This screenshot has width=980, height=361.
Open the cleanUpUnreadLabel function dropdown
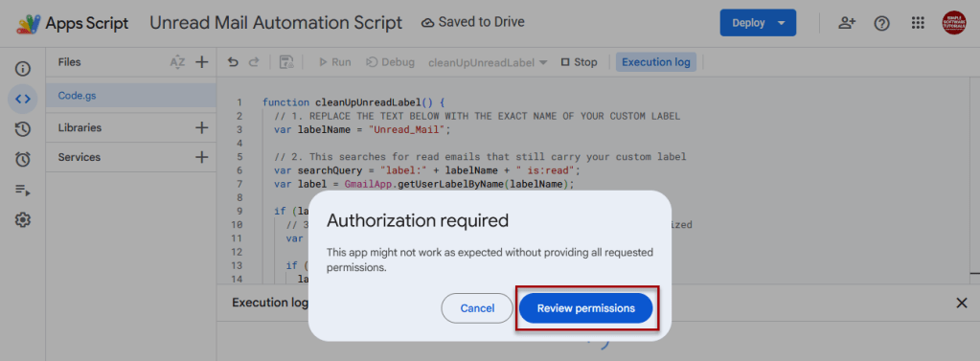point(489,62)
